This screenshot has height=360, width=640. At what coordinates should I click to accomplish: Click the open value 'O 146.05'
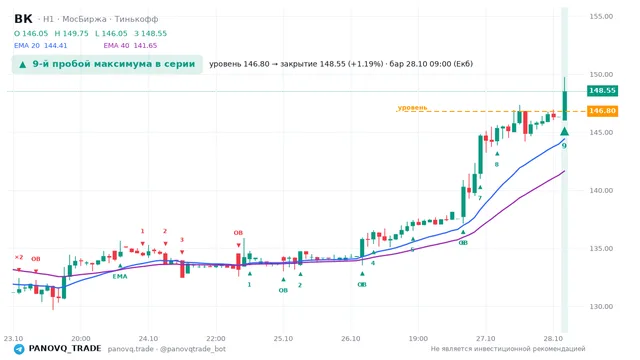point(31,33)
